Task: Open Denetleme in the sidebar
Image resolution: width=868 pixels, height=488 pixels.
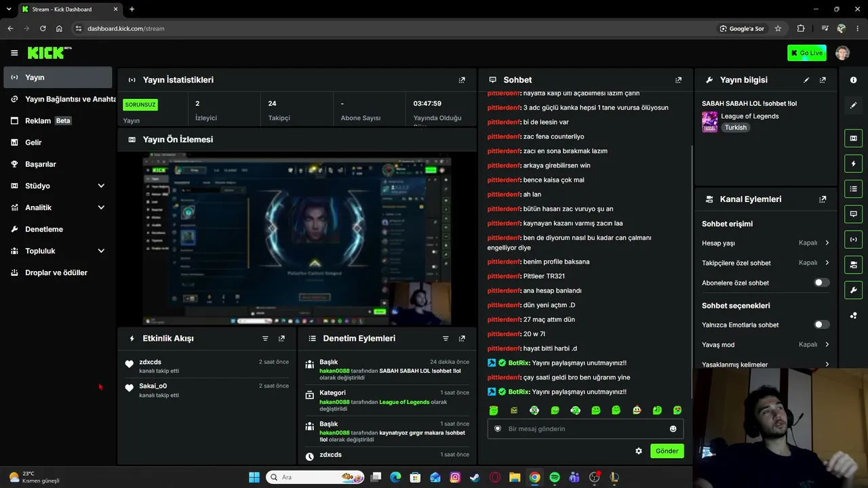Action: tap(57, 229)
